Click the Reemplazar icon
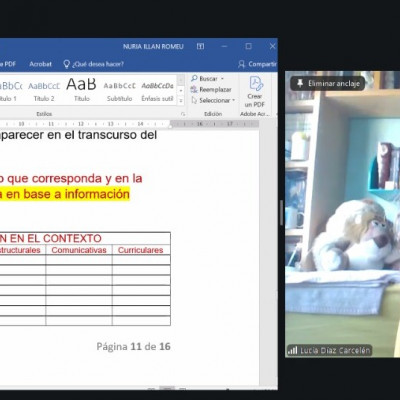400x400 pixels. [x=194, y=89]
